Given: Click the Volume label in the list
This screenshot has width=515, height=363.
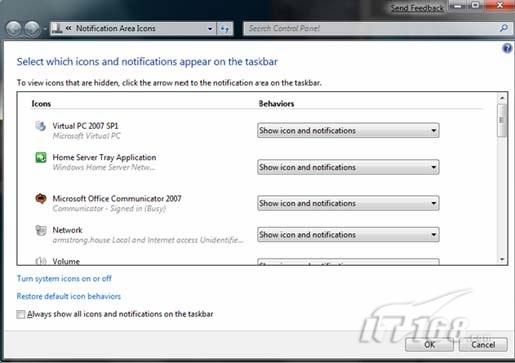Looking at the screenshot, I should point(66,261).
